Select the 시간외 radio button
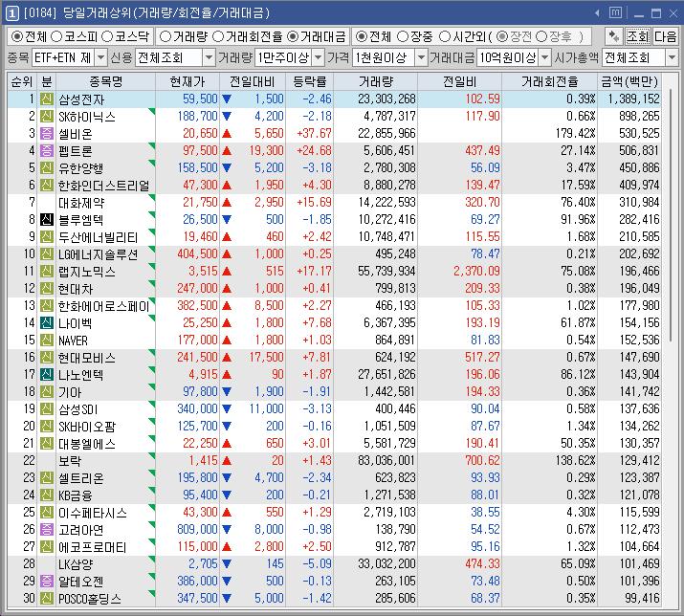 point(445,36)
